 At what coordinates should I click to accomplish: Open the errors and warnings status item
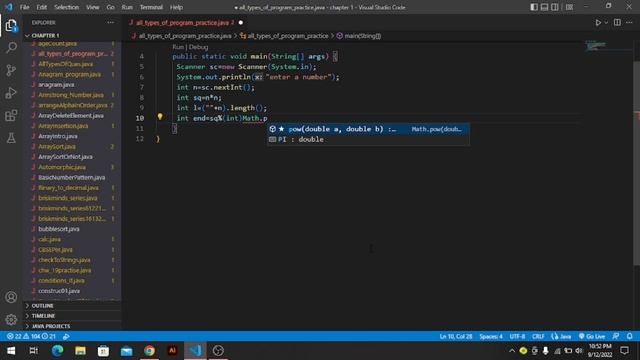click(31, 336)
